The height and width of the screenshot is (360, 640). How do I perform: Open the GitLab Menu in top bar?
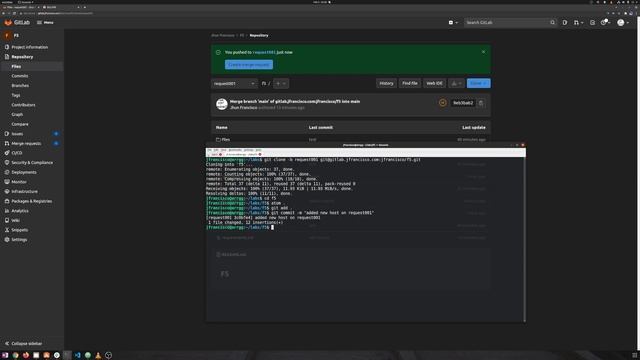[45, 22]
